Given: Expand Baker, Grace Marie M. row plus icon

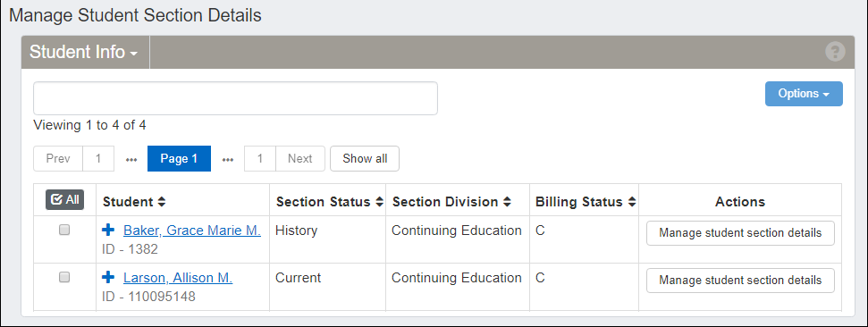Looking at the screenshot, I should point(108,231).
